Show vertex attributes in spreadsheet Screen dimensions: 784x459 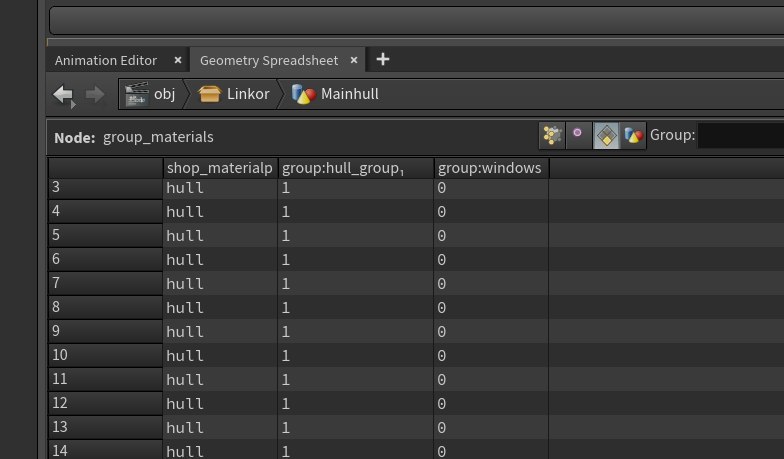(x=578, y=135)
